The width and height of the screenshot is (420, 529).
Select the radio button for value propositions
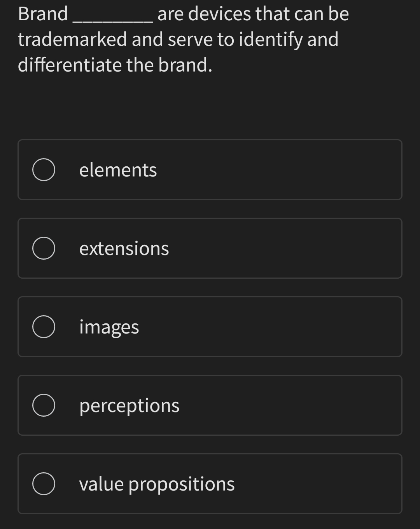[44, 484]
